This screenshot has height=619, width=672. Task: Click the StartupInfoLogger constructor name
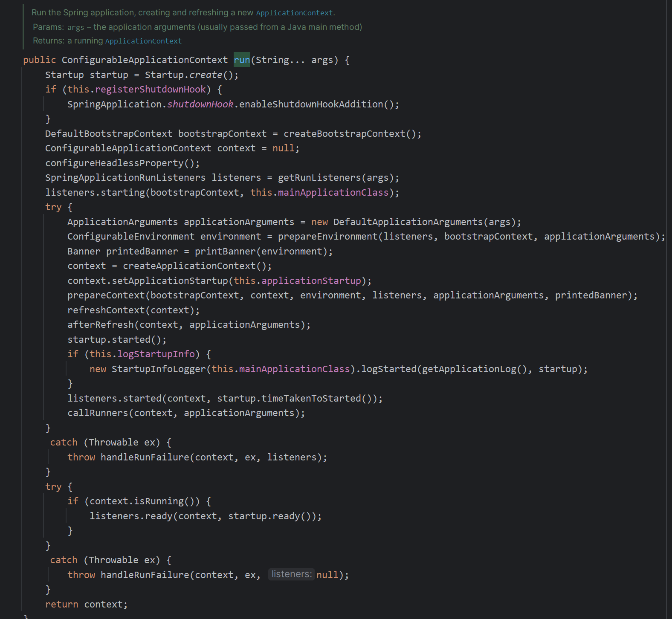pyautogui.click(x=159, y=369)
